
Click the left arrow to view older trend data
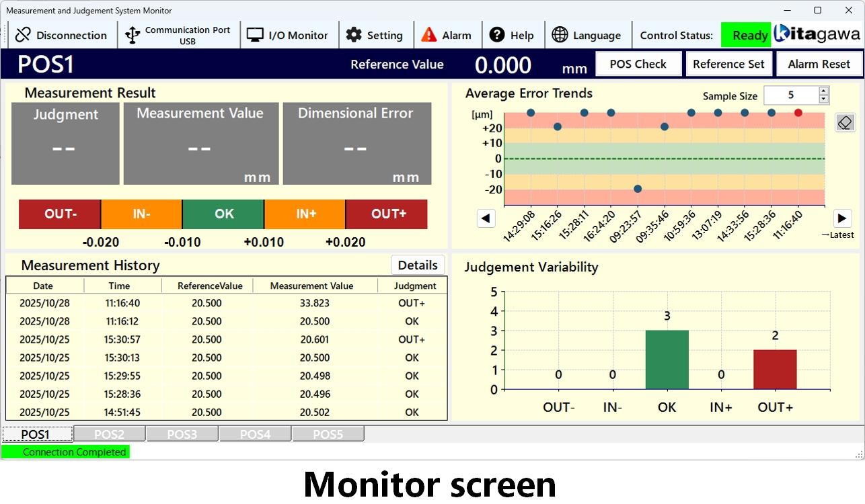click(x=486, y=218)
